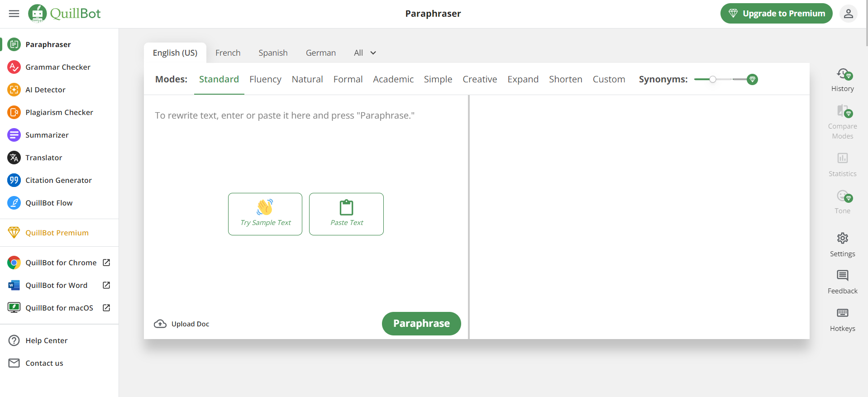Image resolution: width=868 pixels, height=397 pixels.
Task: Open the Summarizer tool
Action: (x=47, y=135)
